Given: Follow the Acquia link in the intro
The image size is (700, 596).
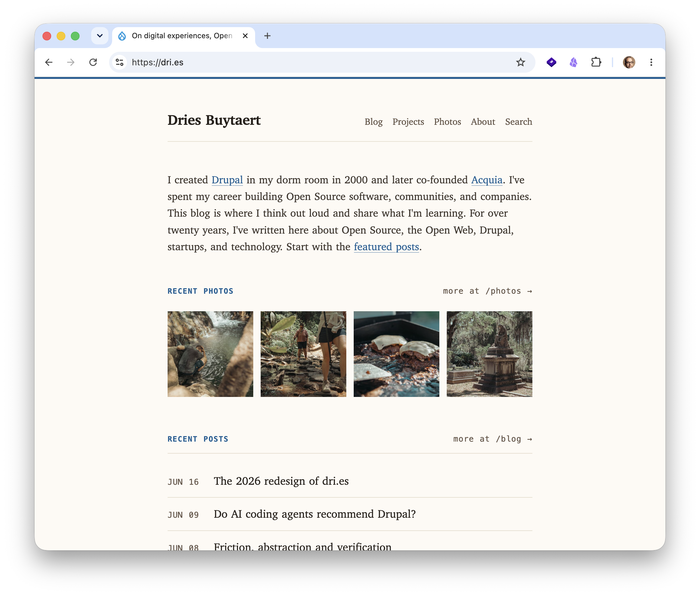Looking at the screenshot, I should click(x=487, y=180).
